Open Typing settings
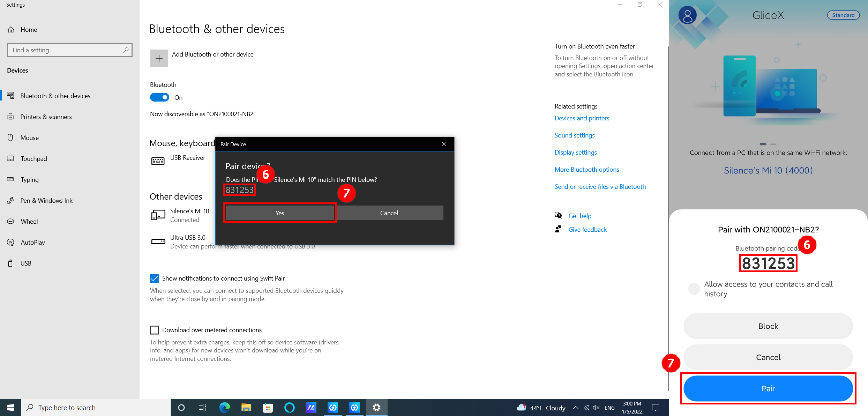This screenshot has height=417, width=868. [x=29, y=180]
